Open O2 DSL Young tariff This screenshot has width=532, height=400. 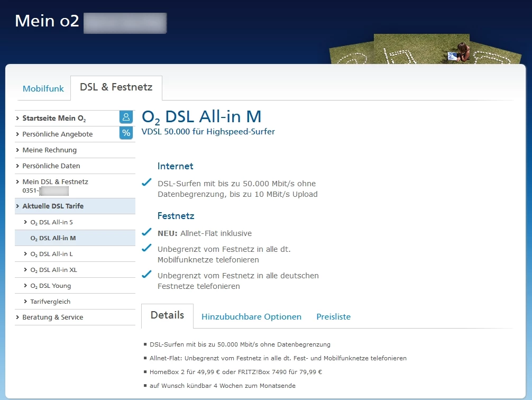[x=51, y=286]
